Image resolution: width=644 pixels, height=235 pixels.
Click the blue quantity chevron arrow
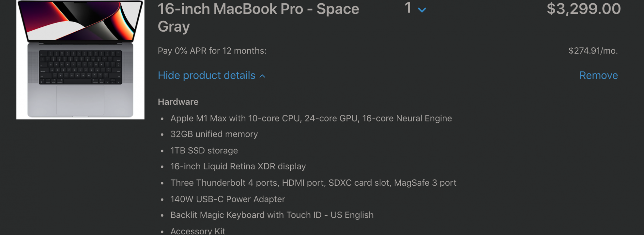click(x=422, y=10)
